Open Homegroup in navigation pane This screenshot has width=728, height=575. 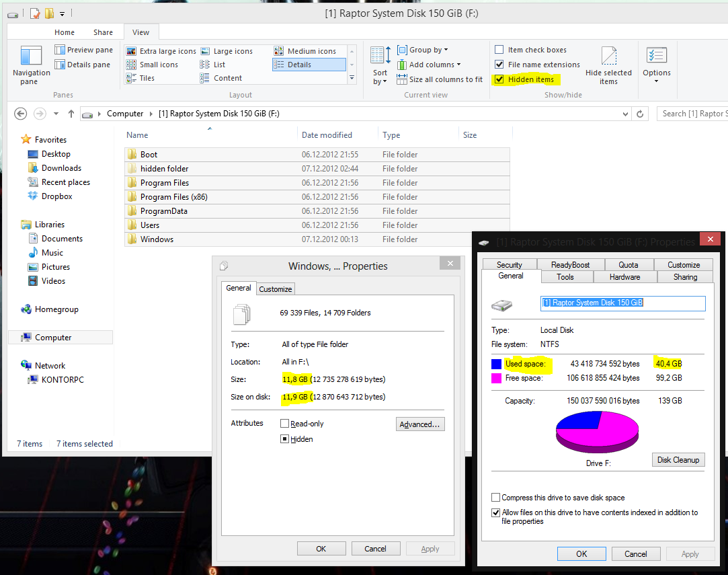pos(50,309)
